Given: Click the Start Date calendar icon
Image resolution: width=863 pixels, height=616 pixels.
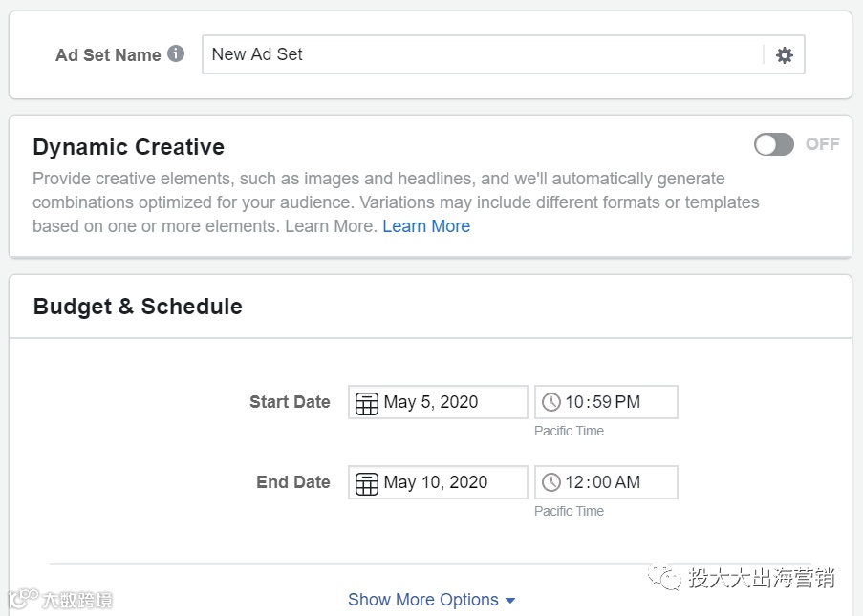Looking at the screenshot, I should point(367,403).
